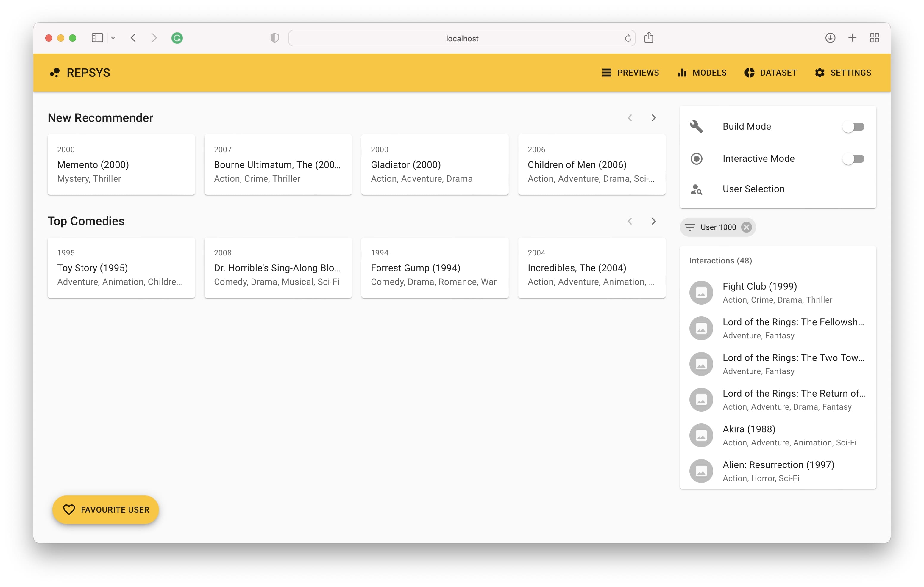924x587 pixels.
Task: Click the Fight Club placeholder thumbnail
Action: coord(701,293)
